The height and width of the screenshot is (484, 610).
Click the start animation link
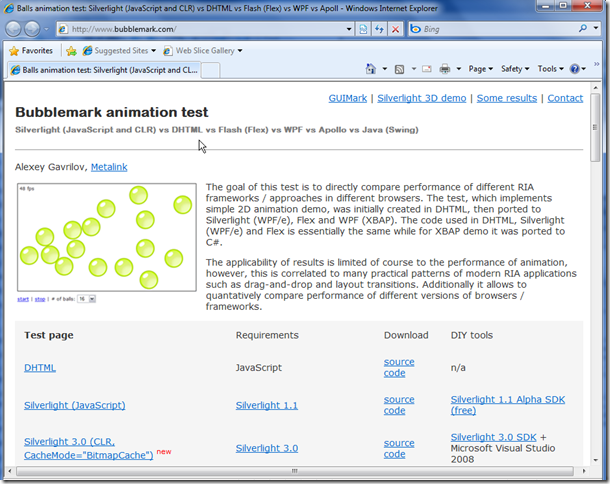click(x=23, y=299)
